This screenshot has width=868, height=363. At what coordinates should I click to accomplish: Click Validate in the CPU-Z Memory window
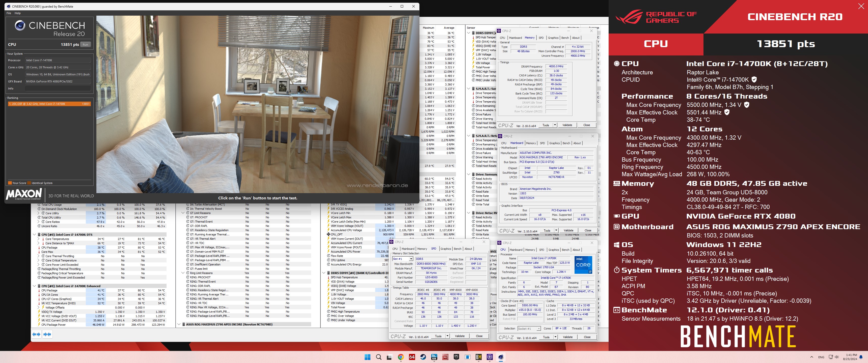tap(567, 125)
